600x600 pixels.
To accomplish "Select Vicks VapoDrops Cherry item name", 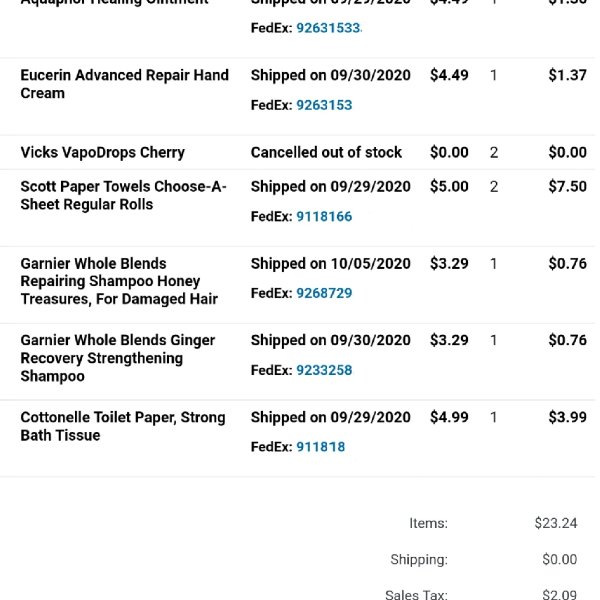I will coord(103,152).
